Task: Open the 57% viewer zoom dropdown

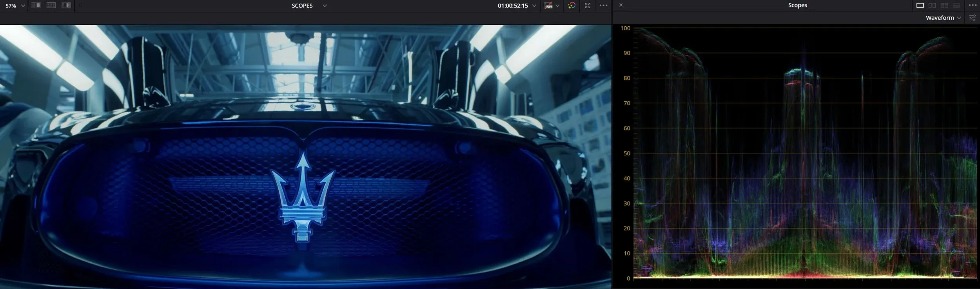Action: (x=15, y=6)
